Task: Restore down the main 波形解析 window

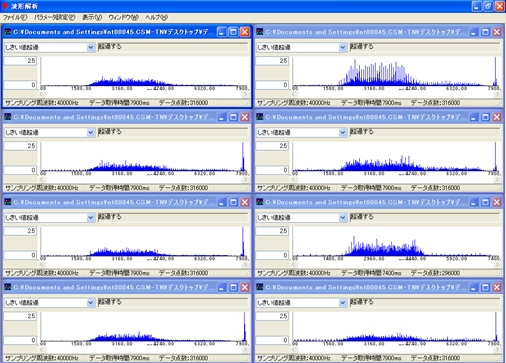Action: [488, 6]
